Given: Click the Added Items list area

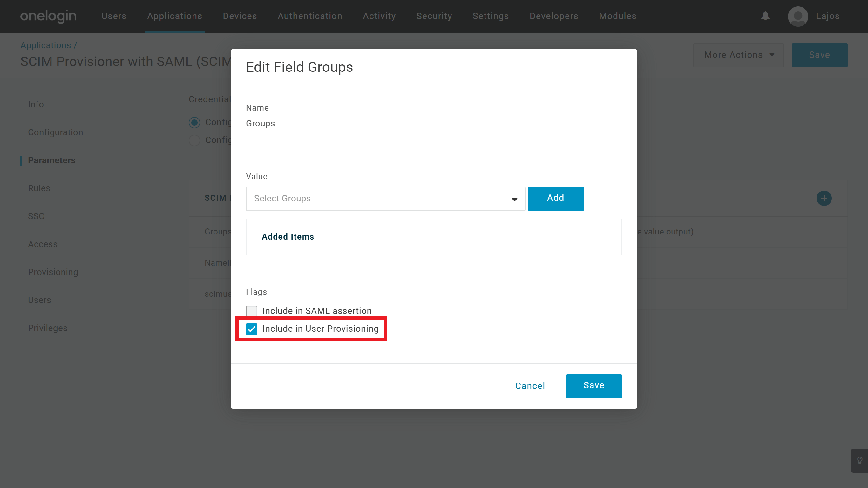Looking at the screenshot, I should (434, 237).
